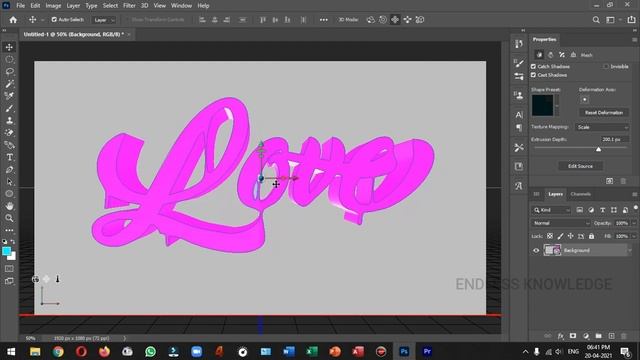Enable the Invisible checkbox
640x360 pixels.
click(606, 66)
